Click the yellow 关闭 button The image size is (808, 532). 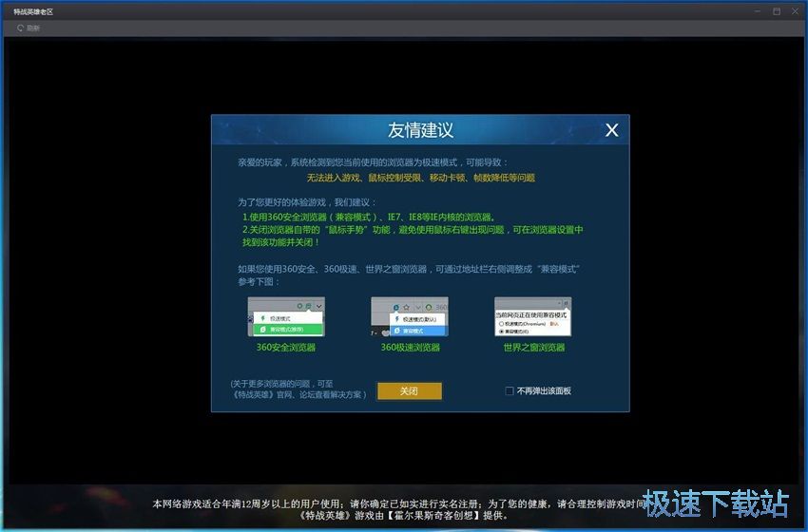click(x=409, y=390)
